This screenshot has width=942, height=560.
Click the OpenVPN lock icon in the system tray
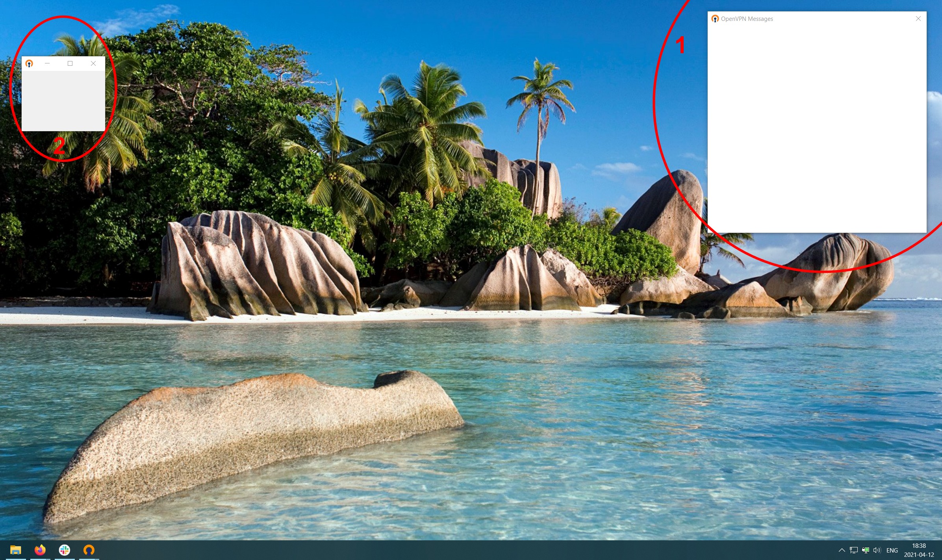[865, 551]
